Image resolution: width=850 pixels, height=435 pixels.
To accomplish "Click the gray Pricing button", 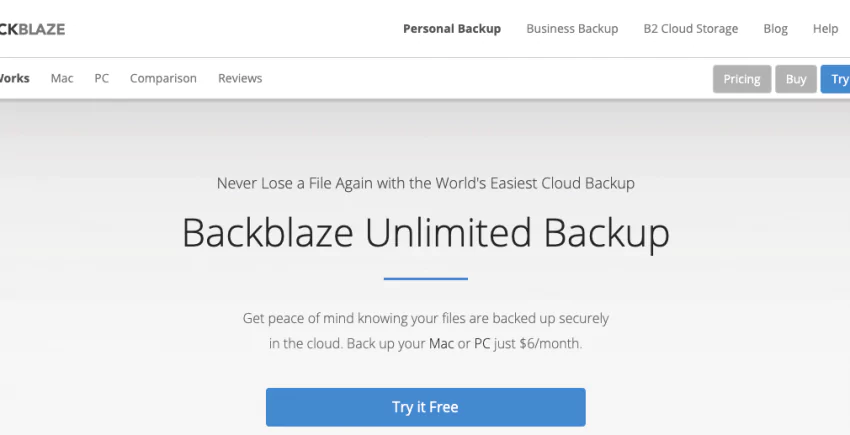I will 741,79.
